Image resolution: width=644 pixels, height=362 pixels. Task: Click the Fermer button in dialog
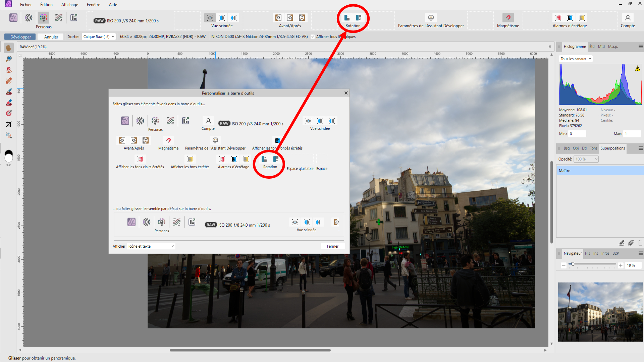pyautogui.click(x=332, y=246)
